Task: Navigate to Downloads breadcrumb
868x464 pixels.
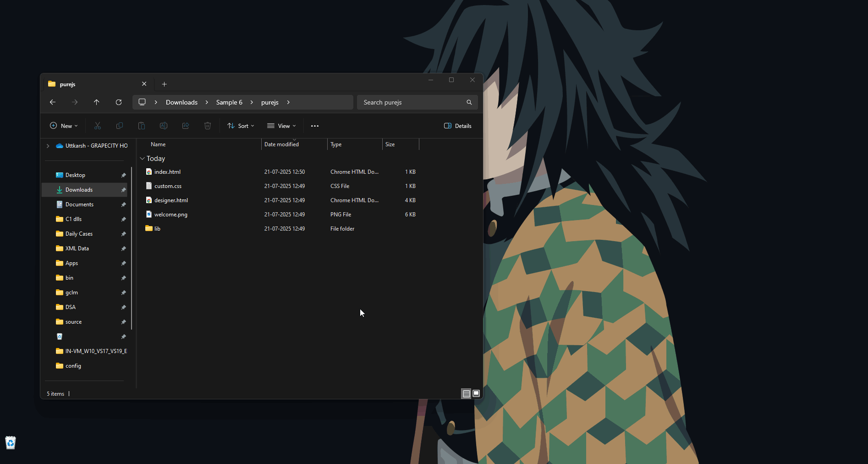Action: coord(181,102)
